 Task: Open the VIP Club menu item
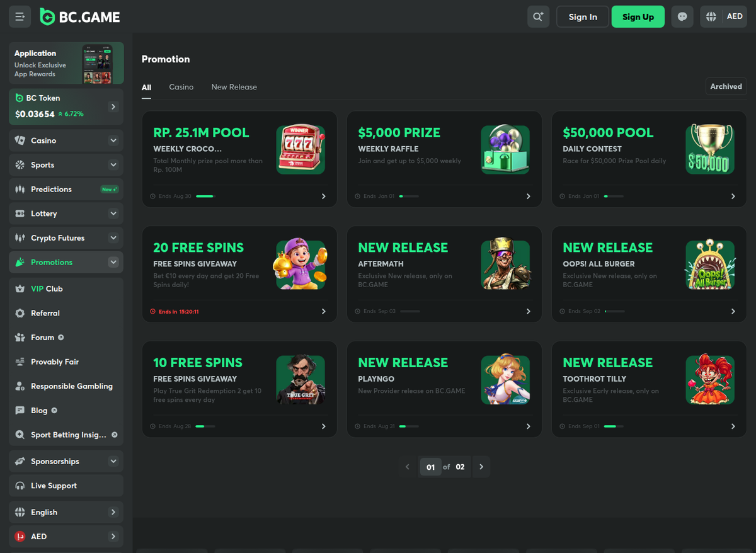[x=66, y=288]
